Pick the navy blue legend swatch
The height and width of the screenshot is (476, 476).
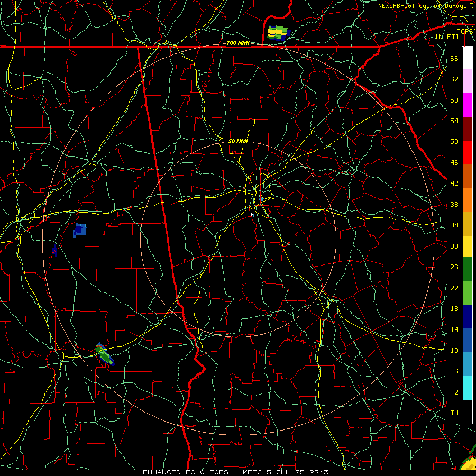click(467, 317)
